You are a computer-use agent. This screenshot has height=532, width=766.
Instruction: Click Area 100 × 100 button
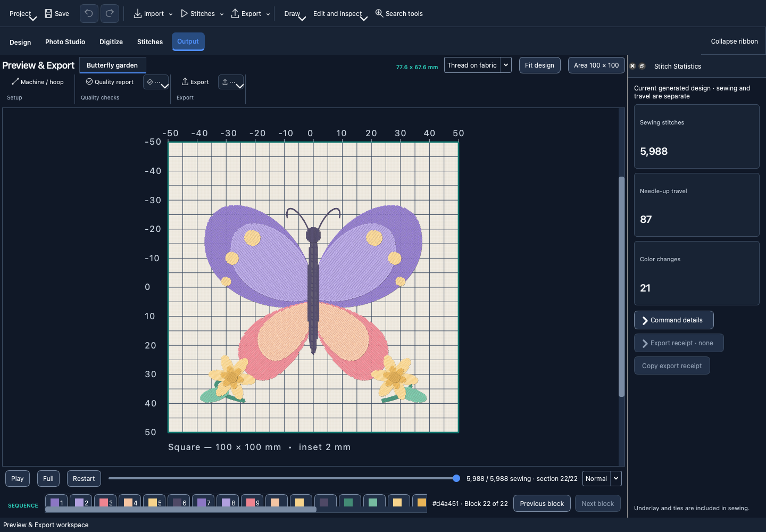coord(596,65)
